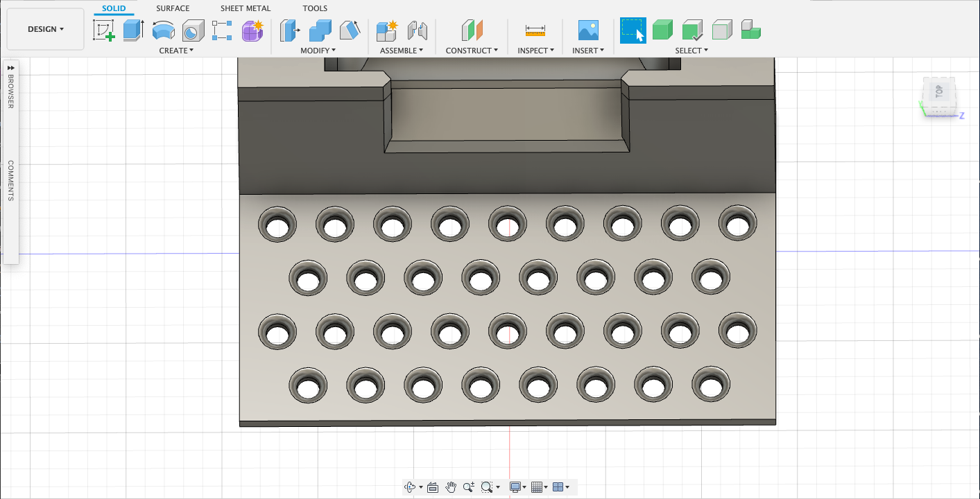Choose the Zoom Window magnifier tool
Screen dimensions: 980x499
(x=486, y=487)
